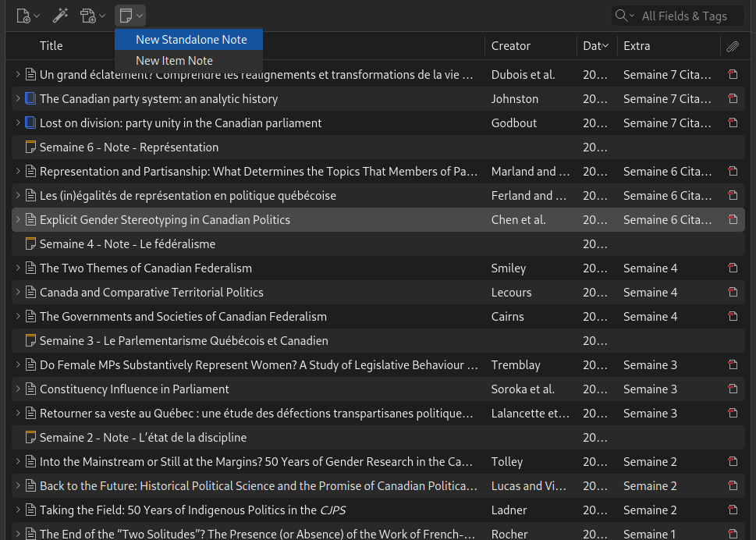Expand the Explicit Gender Stereotyping item
Screen dimensions: 756x540
[x=18, y=220]
